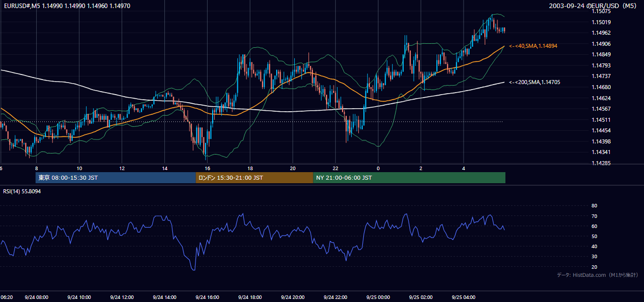Image resolution: width=644 pixels, height=302 pixels.
Task: Click the London 15:30-21:00 JST session bar
Action: [x=254, y=178]
